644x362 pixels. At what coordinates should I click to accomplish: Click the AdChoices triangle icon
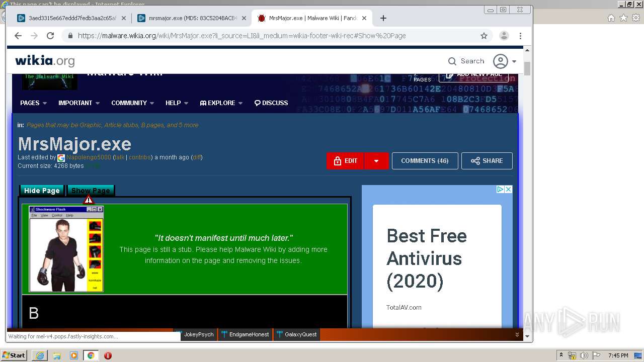500,190
